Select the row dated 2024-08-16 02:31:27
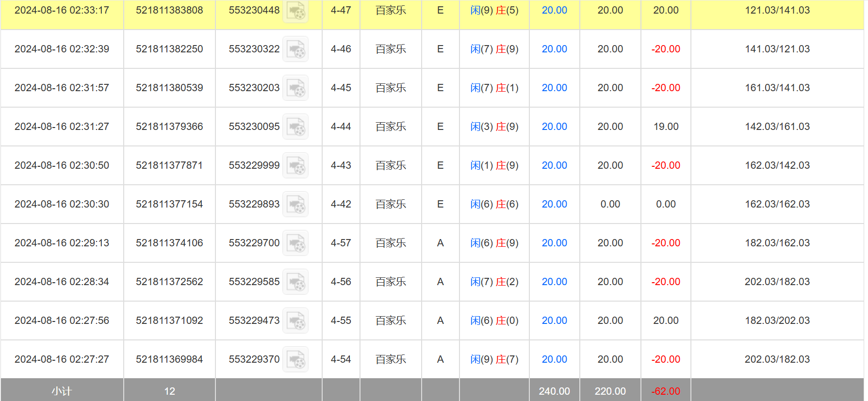 coord(62,127)
